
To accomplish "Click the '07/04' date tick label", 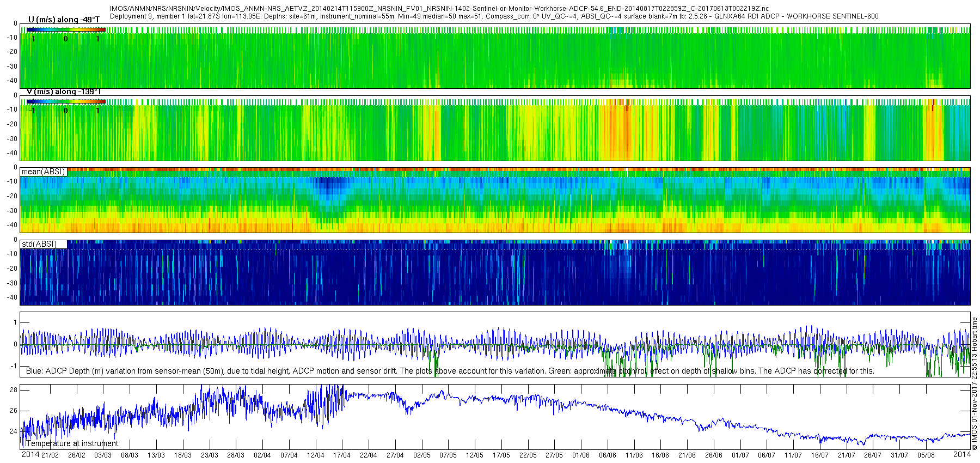I will (x=289, y=455).
